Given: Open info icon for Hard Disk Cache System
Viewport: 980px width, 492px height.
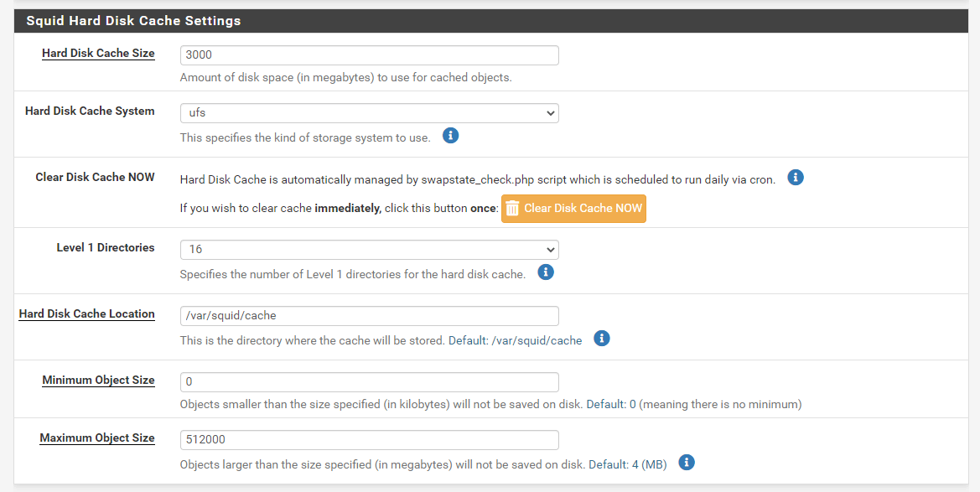Looking at the screenshot, I should 451,136.
